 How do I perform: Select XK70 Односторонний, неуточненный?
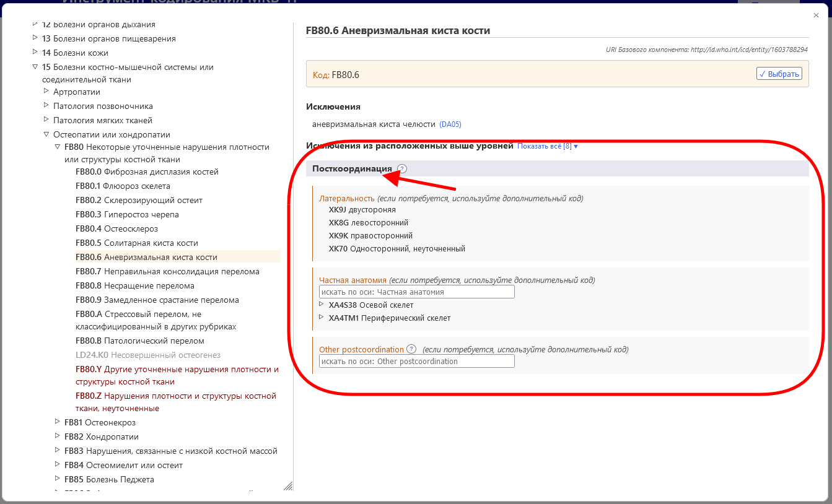pyautogui.click(x=397, y=249)
